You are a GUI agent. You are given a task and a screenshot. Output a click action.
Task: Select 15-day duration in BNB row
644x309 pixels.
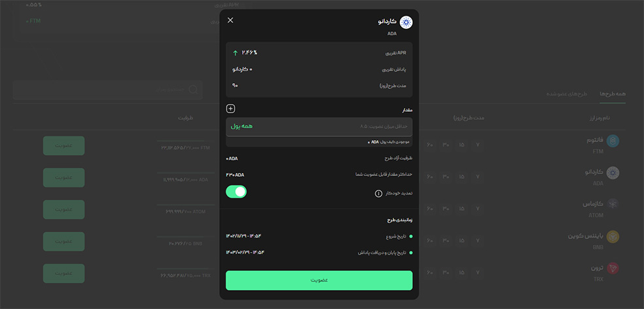461,240
